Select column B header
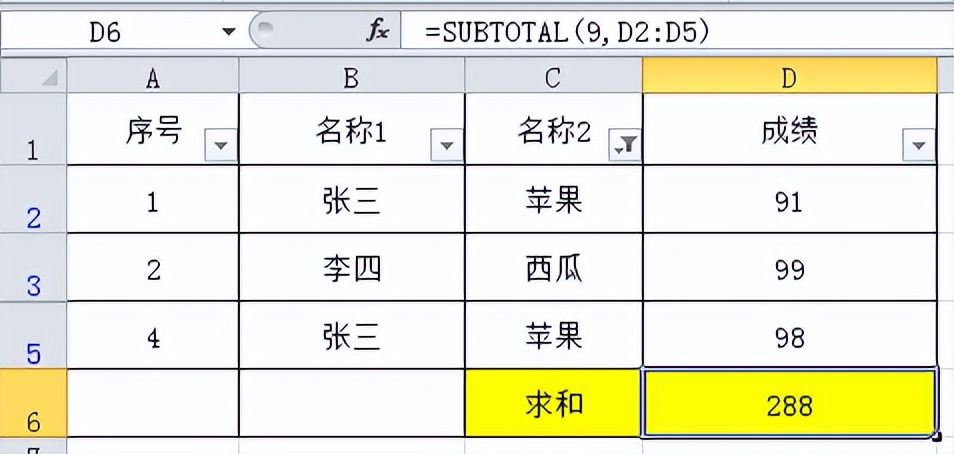The height and width of the screenshot is (454, 954). pos(352,77)
